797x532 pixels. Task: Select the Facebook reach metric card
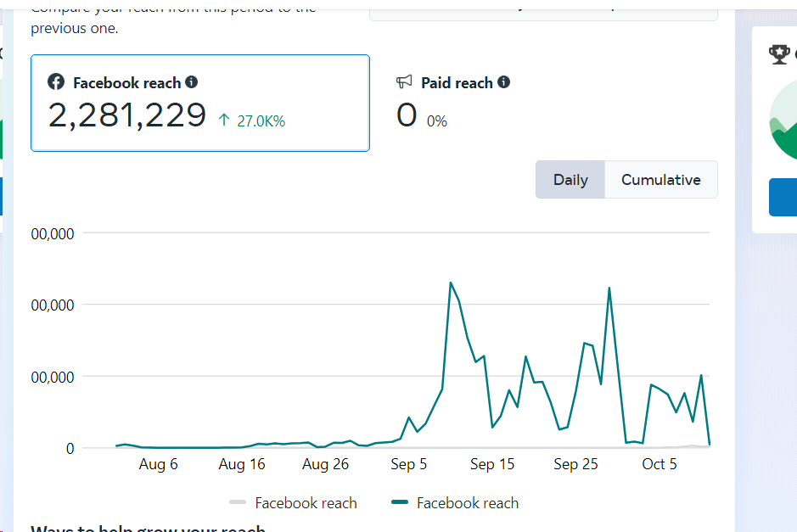coord(200,104)
